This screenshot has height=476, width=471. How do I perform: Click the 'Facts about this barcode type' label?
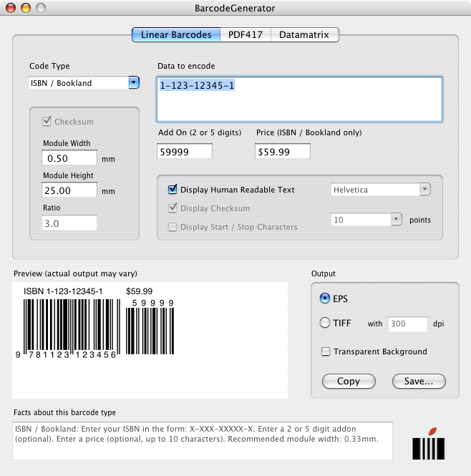point(64,412)
